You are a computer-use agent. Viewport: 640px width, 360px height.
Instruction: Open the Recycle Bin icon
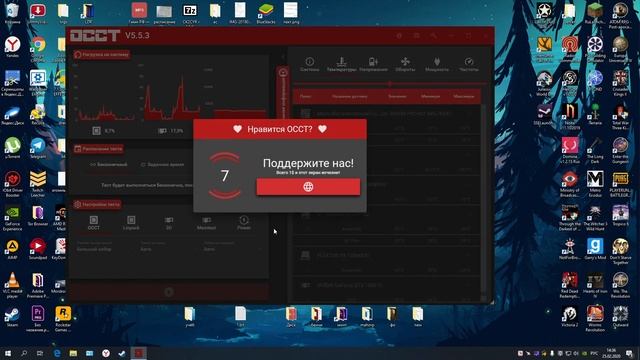point(13,13)
